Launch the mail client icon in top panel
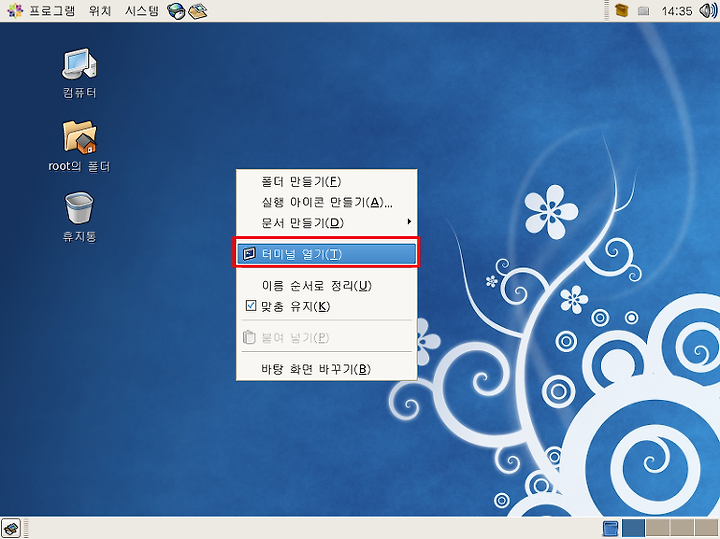 coord(198,11)
